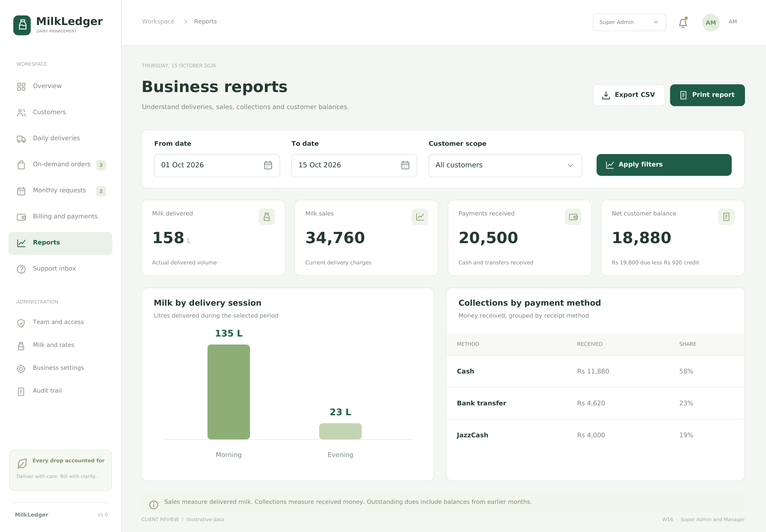The width and height of the screenshot is (766, 532).
Task: Open Monthly requests in the sidebar
Action: pos(60,191)
